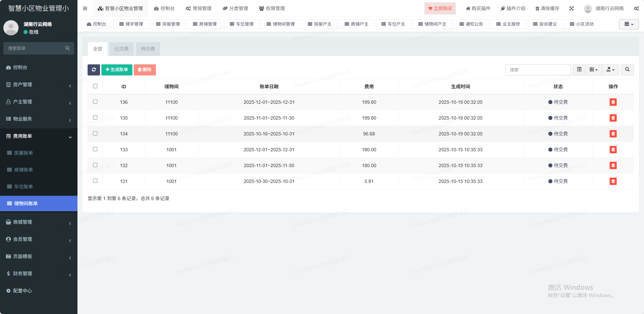Click the 生成账单 button
Screen dimensions: 644x314
[x=117, y=70]
